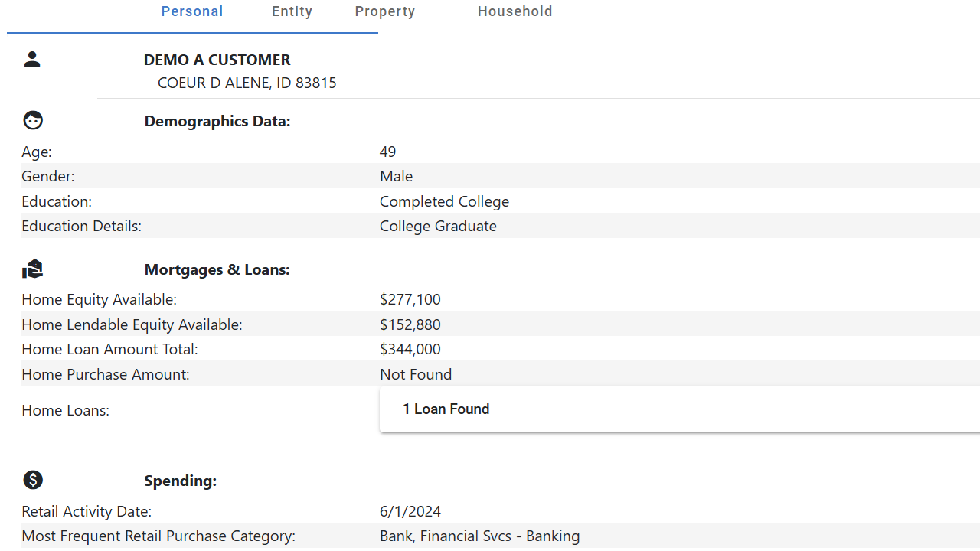Click the Demographics Data heading
Viewport: 980px width, 551px height.
[217, 121]
